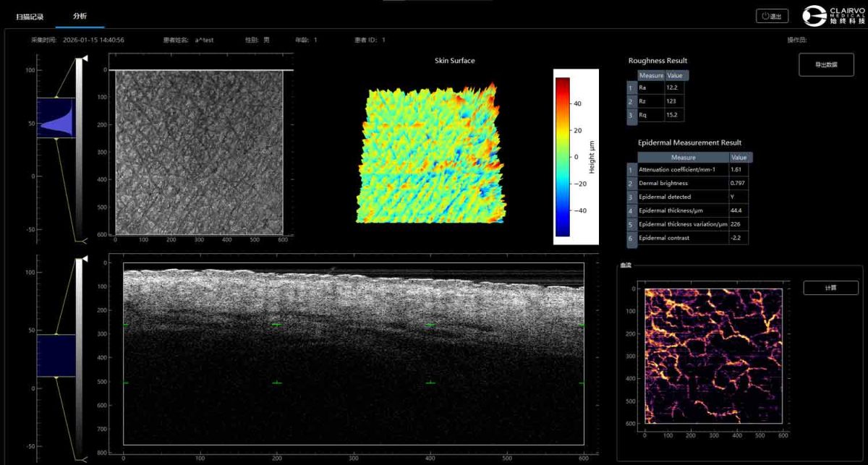Select row number 2 Dermal brightness header

[631, 184]
